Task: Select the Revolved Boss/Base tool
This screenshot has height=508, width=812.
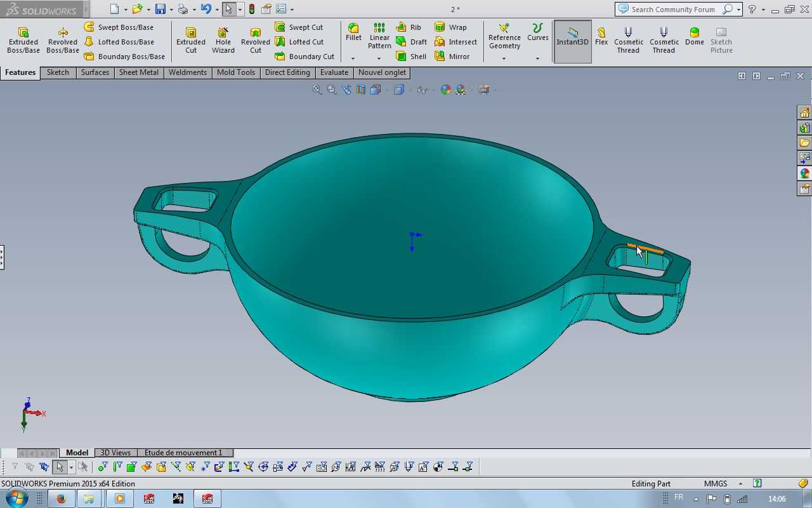Action: (62, 41)
